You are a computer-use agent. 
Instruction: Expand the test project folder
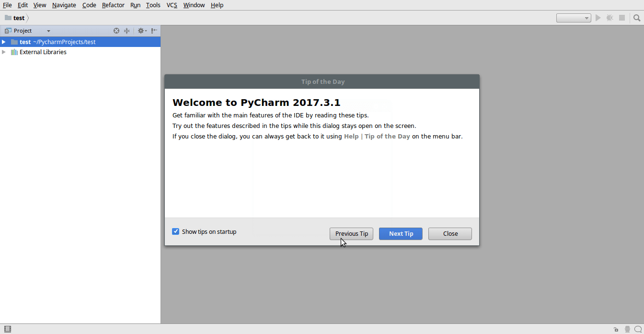coord(4,42)
